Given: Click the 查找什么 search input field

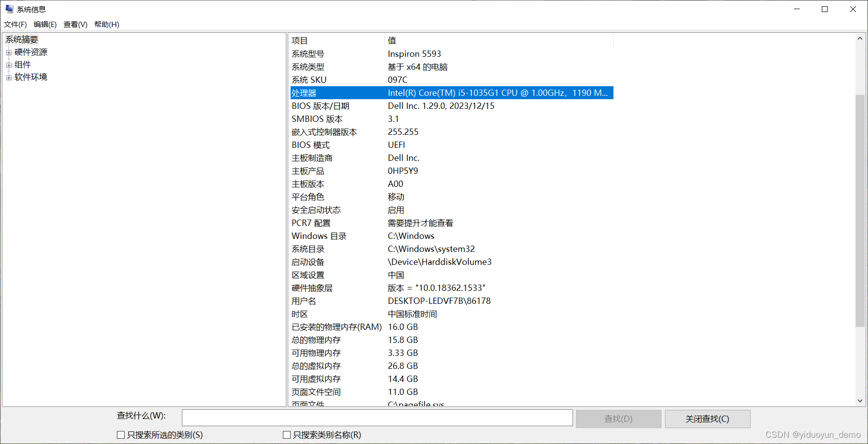Looking at the screenshot, I should click(377, 418).
